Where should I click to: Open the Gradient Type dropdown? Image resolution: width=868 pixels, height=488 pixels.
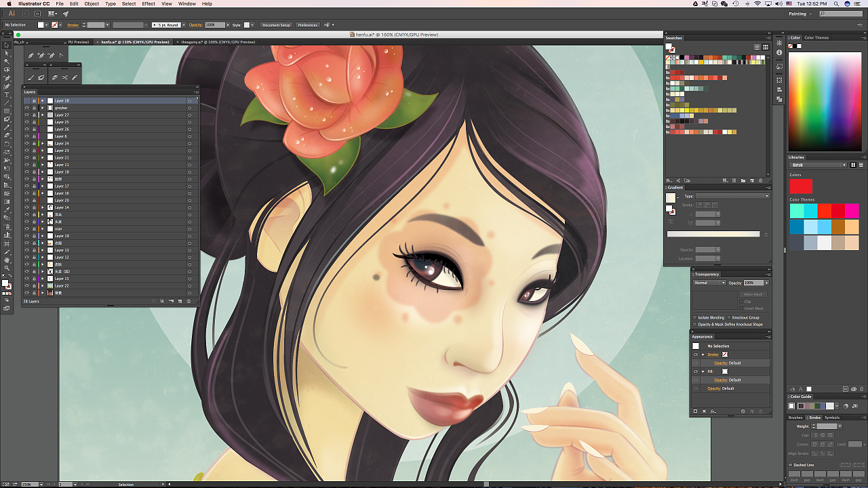coord(732,196)
